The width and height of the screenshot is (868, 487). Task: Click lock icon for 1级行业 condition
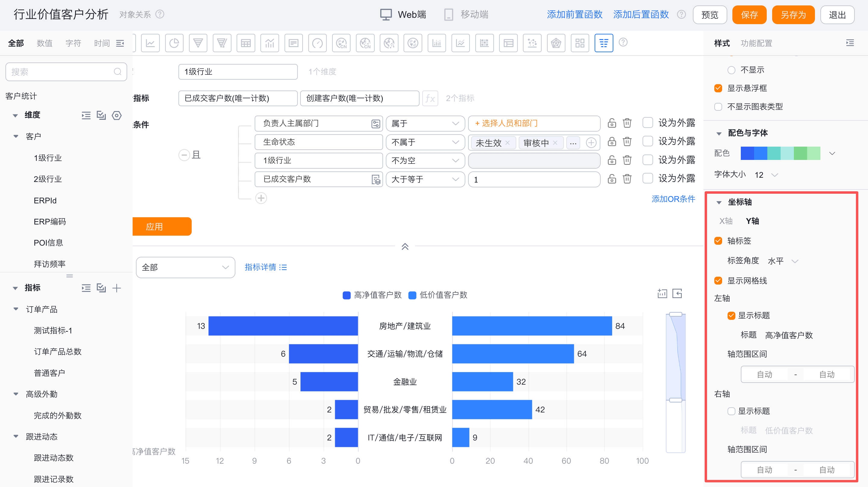pyautogui.click(x=612, y=160)
